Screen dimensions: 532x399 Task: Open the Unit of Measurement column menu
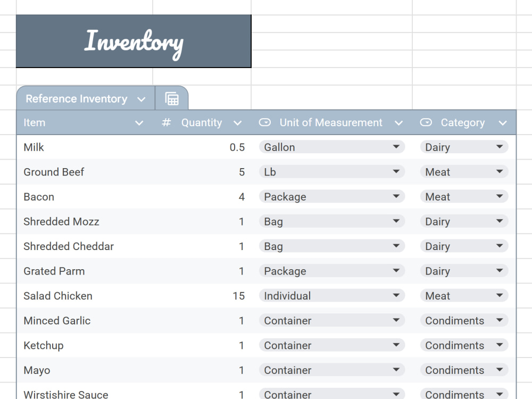[398, 123]
